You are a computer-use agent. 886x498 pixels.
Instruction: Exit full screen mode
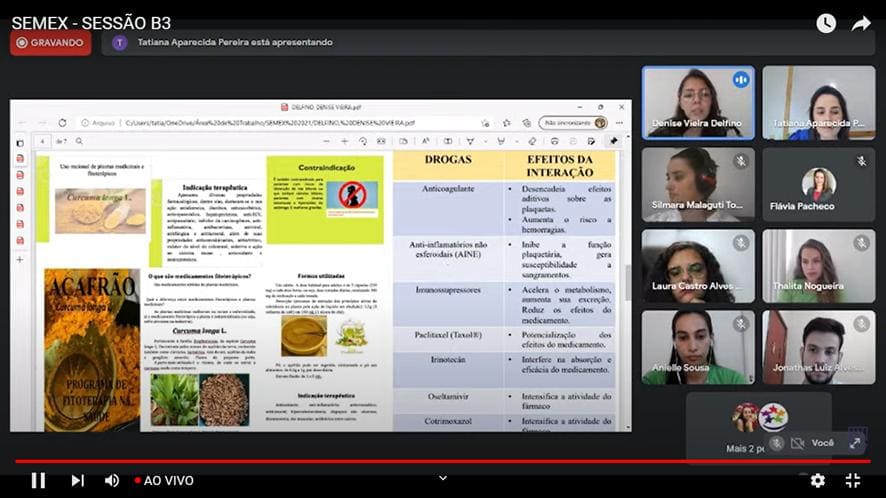click(x=853, y=480)
